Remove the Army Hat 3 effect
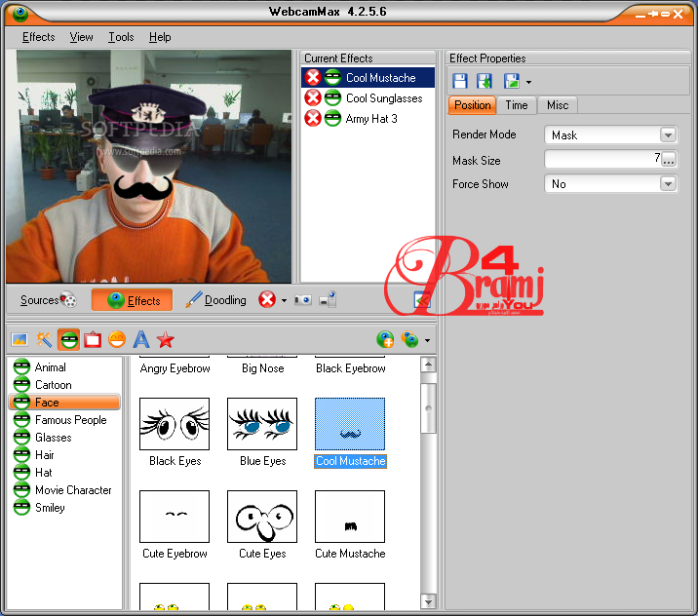Screen dimensions: 698x616 [313, 119]
